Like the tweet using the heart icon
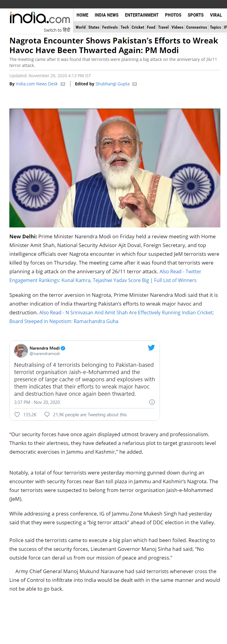The width and height of the screenshot is (227, 644). (17, 415)
